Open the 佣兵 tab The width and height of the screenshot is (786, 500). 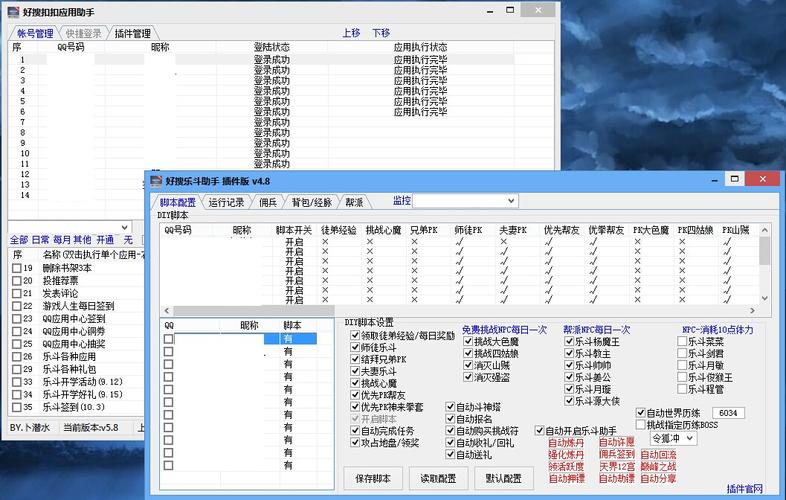[268, 202]
